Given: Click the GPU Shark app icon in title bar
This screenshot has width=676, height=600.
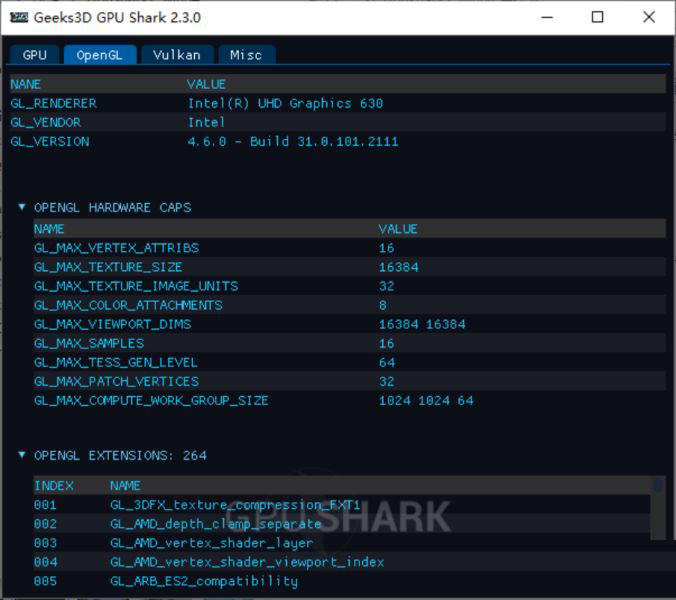Looking at the screenshot, I should tap(19, 17).
